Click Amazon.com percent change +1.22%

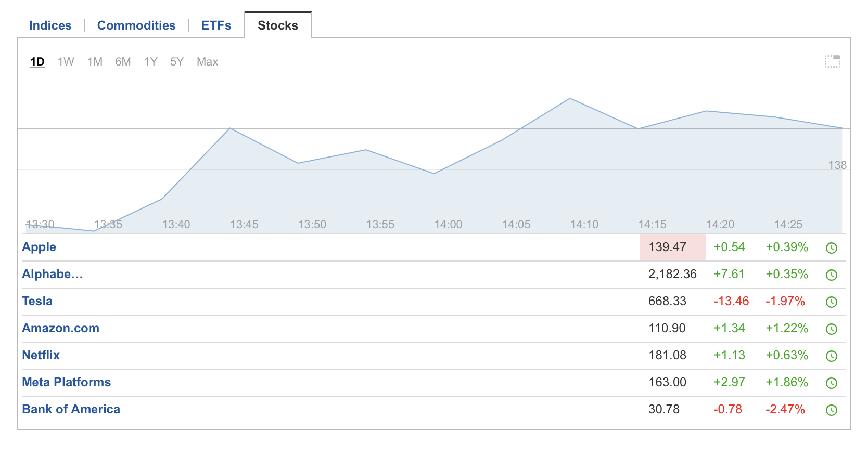click(x=787, y=328)
